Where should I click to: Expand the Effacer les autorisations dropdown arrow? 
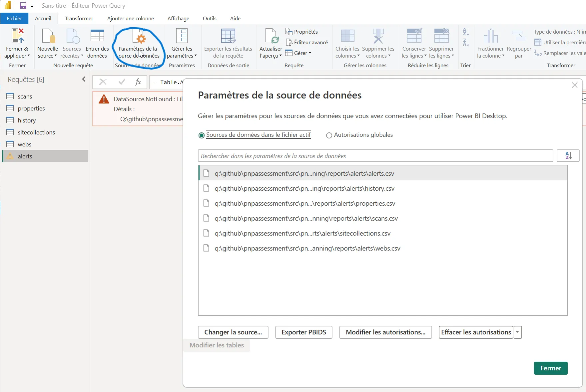[x=517, y=332]
